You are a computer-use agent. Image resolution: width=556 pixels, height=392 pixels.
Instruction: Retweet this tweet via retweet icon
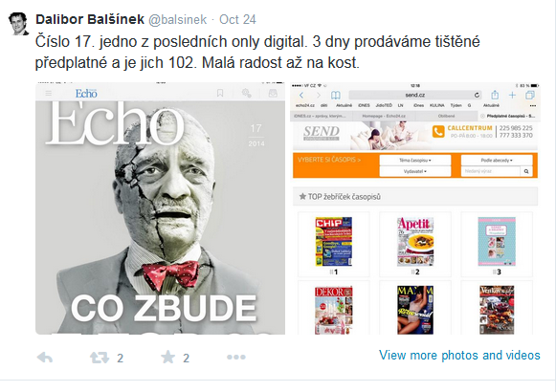point(100,358)
